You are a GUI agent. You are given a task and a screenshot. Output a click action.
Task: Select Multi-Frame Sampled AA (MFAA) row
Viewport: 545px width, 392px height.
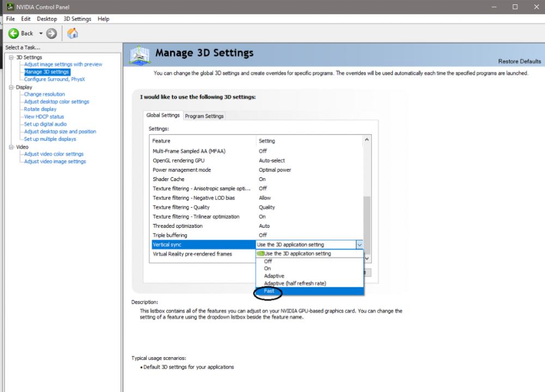pos(257,152)
